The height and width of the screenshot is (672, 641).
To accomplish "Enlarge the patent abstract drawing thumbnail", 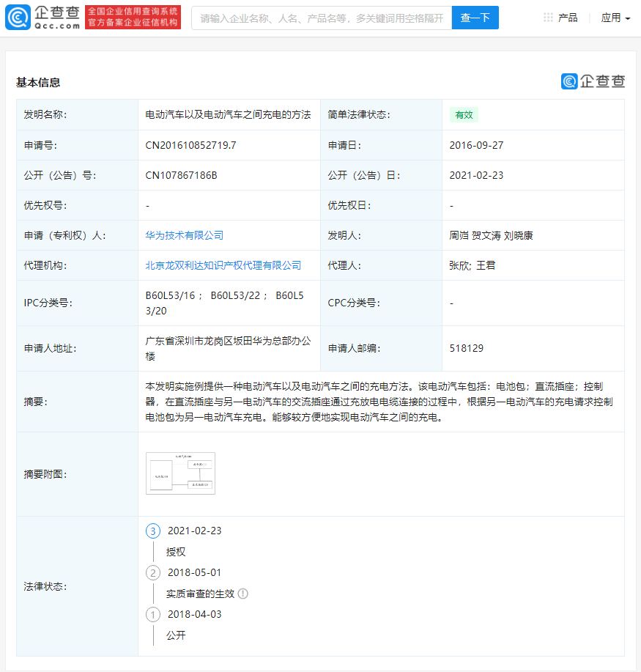I will [180, 473].
